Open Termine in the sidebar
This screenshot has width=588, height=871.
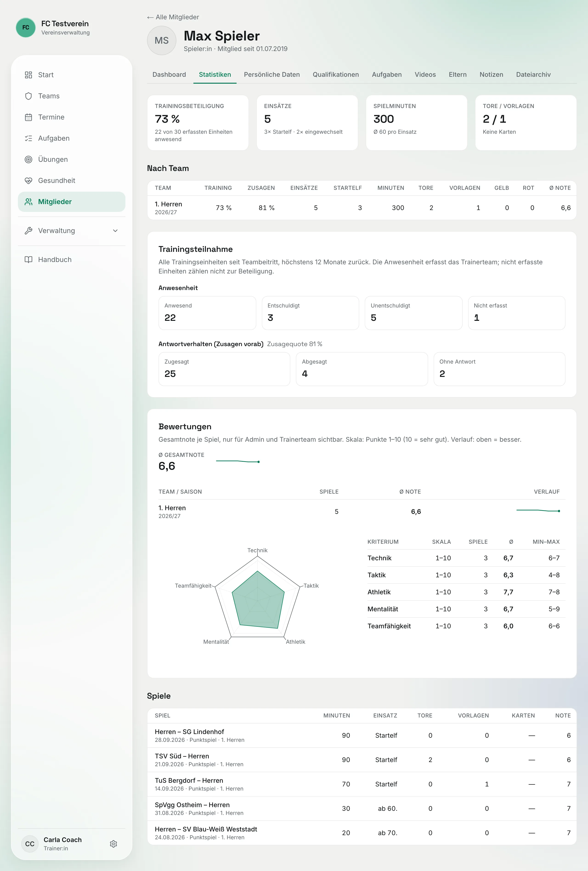[71, 117]
